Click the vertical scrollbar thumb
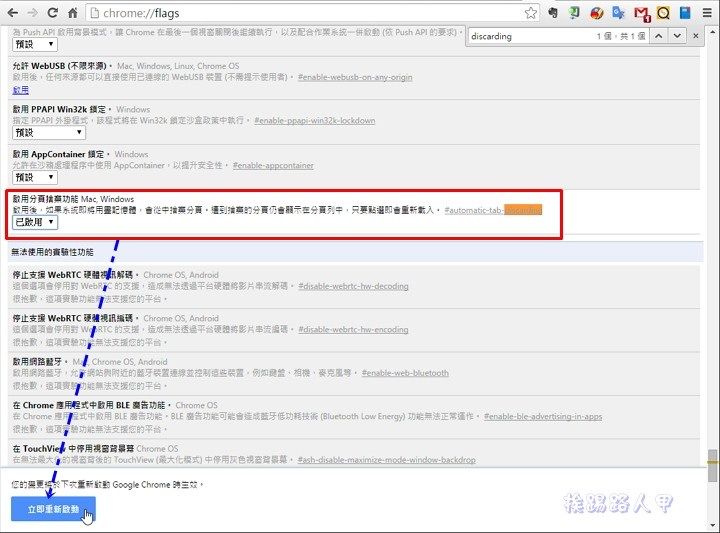Image resolution: width=720 pixels, height=533 pixels. coord(713,466)
